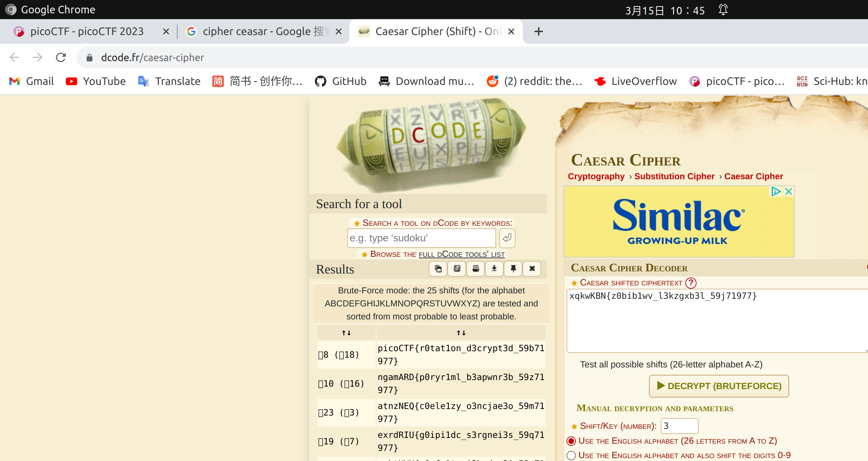This screenshot has width=868, height=461.
Task: Click the shift 19 (7) result cell
Action: click(x=346, y=441)
